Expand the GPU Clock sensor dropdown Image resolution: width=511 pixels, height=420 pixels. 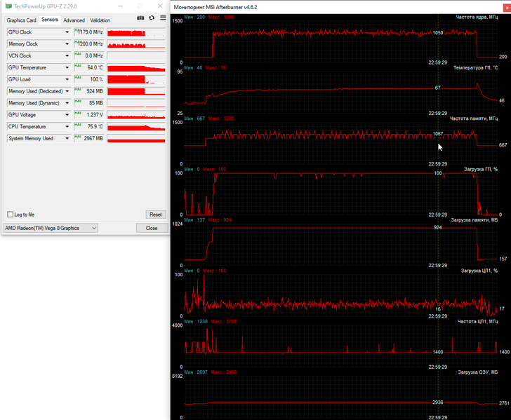(67, 32)
